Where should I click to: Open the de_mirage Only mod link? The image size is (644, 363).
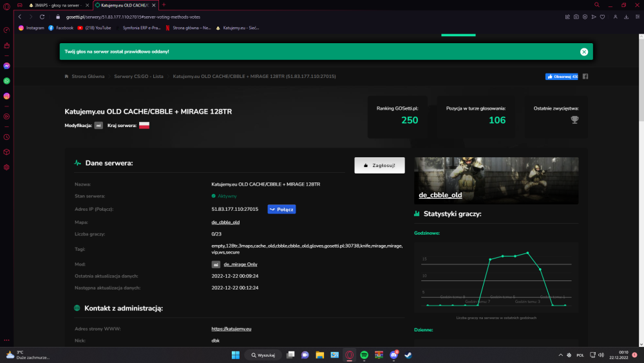(240, 264)
